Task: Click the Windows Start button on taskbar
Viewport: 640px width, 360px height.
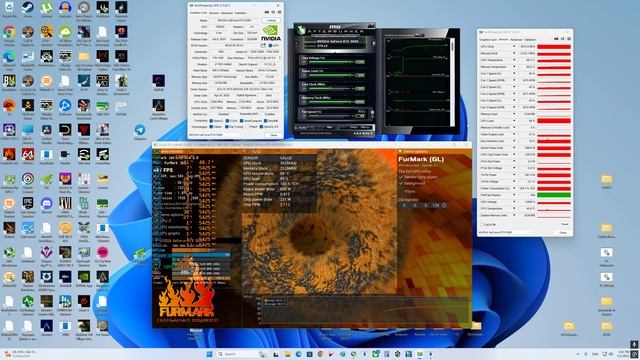Action: point(209,354)
